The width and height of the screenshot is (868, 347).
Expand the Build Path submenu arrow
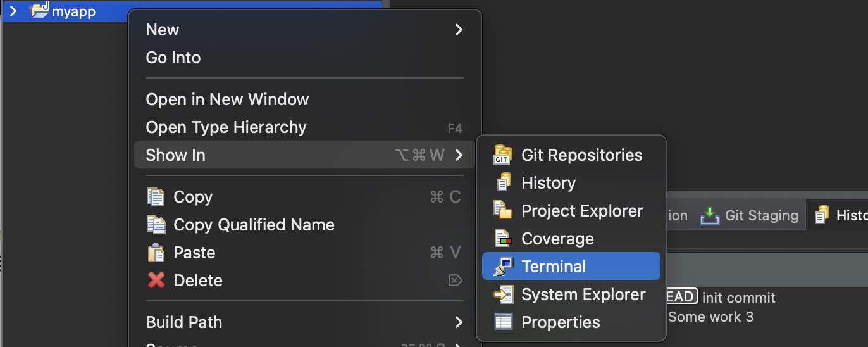pyautogui.click(x=459, y=322)
